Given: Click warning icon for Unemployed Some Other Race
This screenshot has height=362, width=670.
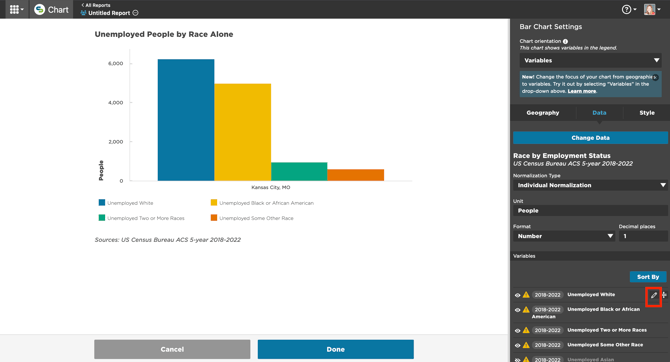Looking at the screenshot, I should (526, 345).
